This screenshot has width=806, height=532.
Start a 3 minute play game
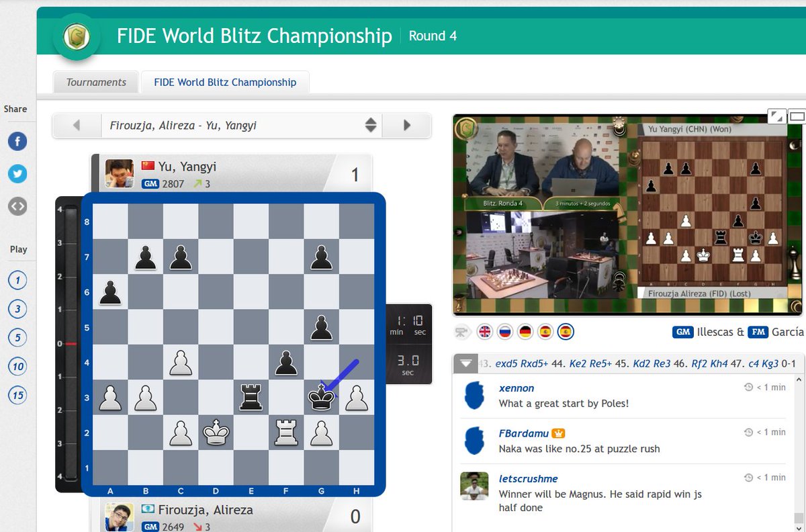[x=17, y=309]
